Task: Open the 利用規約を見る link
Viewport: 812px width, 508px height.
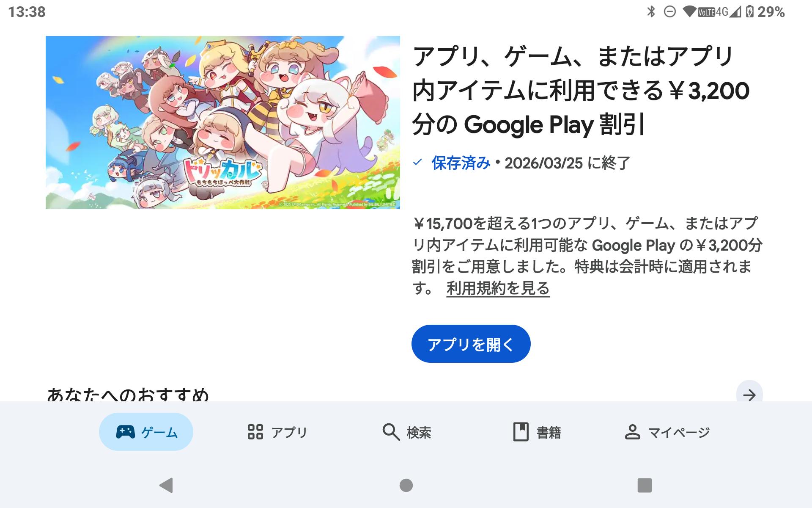Action: pos(498,288)
